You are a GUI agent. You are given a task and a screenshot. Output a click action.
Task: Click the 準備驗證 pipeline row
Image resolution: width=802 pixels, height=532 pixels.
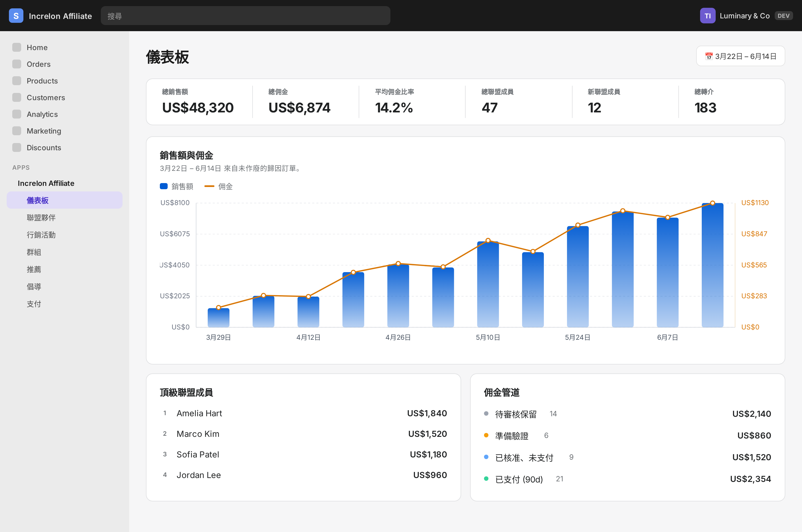pyautogui.click(x=627, y=436)
